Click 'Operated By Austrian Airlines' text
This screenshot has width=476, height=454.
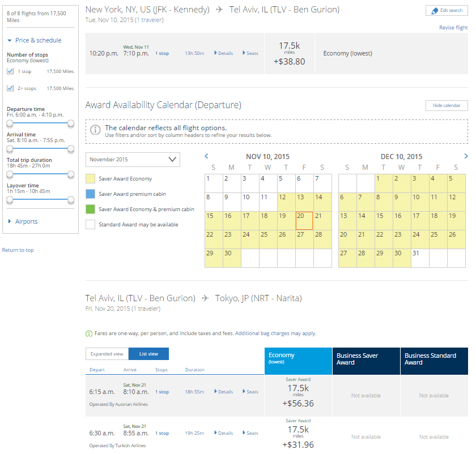click(x=118, y=404)
